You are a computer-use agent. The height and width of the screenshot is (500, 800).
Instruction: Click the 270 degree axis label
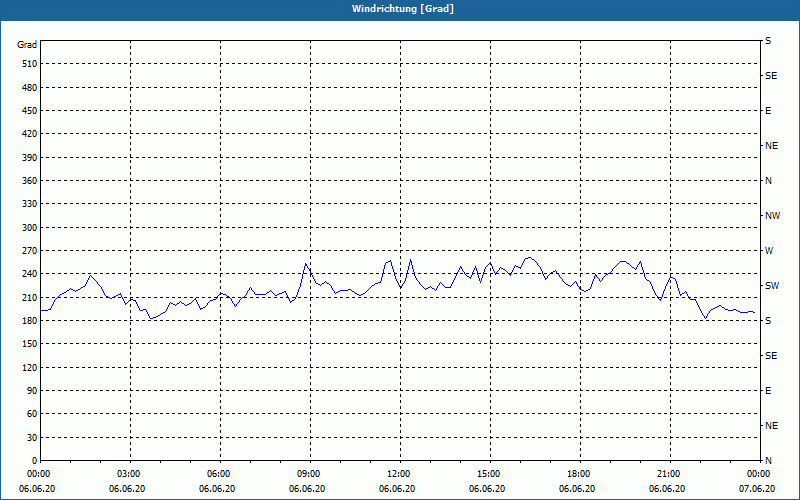tap(30, 251)
